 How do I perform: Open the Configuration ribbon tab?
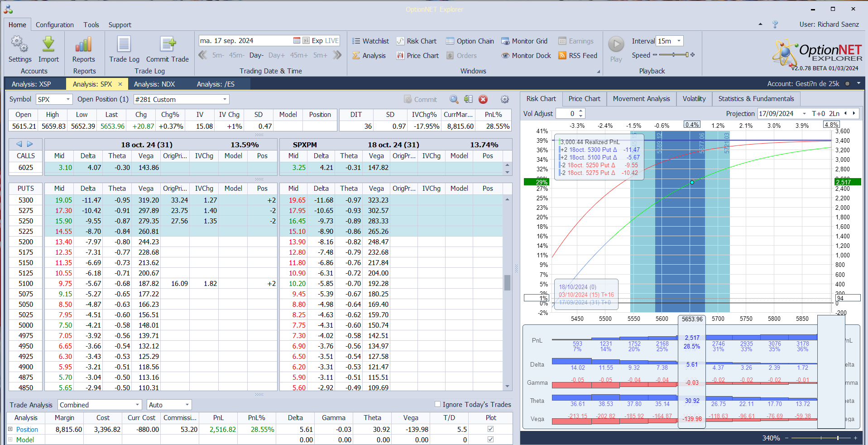(55, 25)
